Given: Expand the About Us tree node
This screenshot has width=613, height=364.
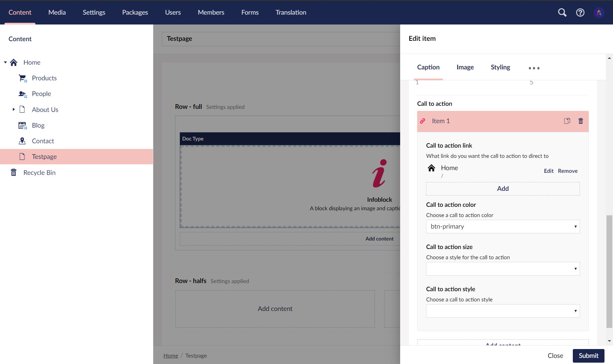Looking at the screenshot, I should (x=14, y=109).
